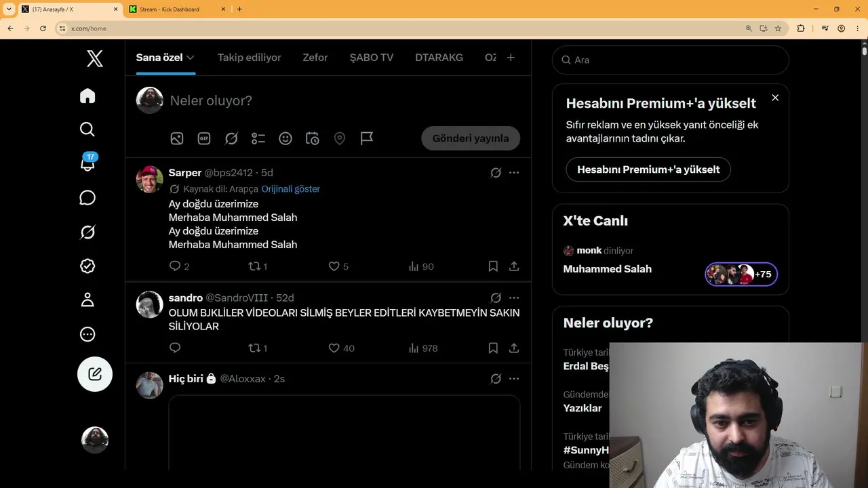The image size is (868, 488).
Task: Open emoji picker in composer
Action: pos(285,138)
